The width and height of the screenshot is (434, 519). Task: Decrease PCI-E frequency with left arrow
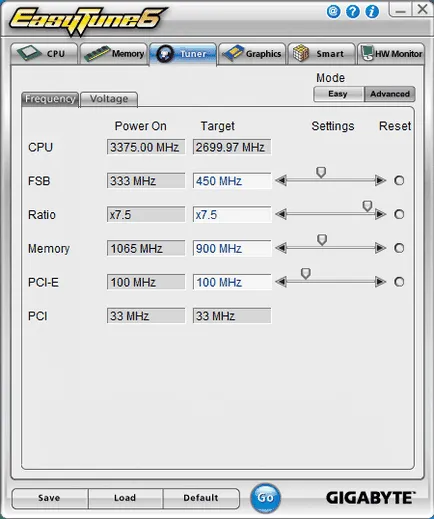281,282
